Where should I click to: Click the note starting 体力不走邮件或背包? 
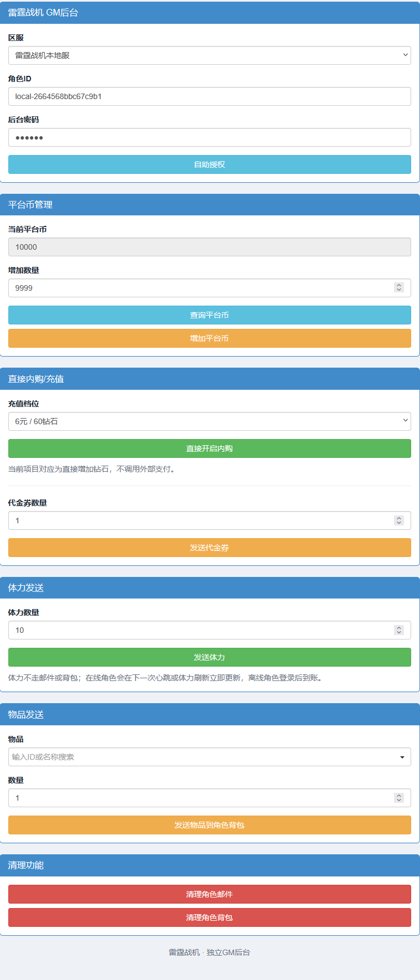[x=165, y=678]
